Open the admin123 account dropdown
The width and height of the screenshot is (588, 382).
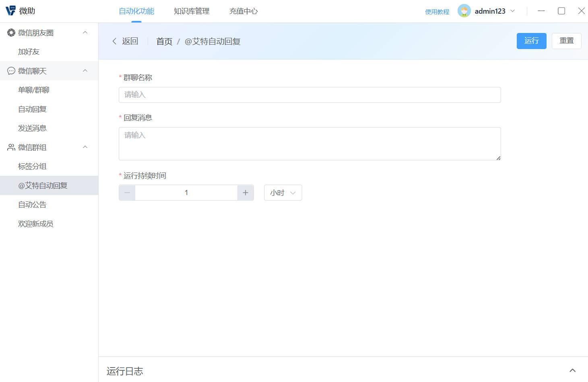(x=513, y=11)
